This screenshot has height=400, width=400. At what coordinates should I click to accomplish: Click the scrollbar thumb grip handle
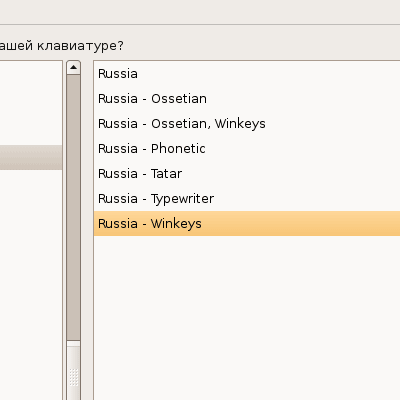pos(73,377)
